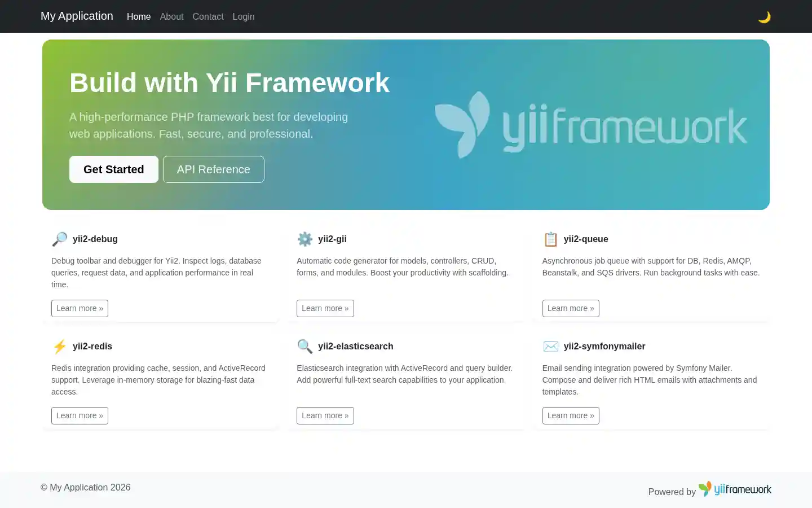The width and height of the screenshot is (812, 508).
Task: Open the Login page
Action: (x=244, y=17)
